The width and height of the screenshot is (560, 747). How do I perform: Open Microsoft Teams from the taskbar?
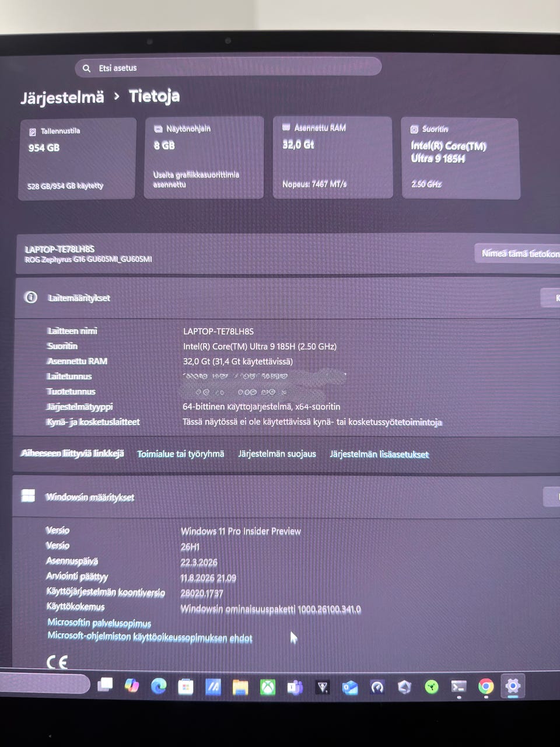295,687
